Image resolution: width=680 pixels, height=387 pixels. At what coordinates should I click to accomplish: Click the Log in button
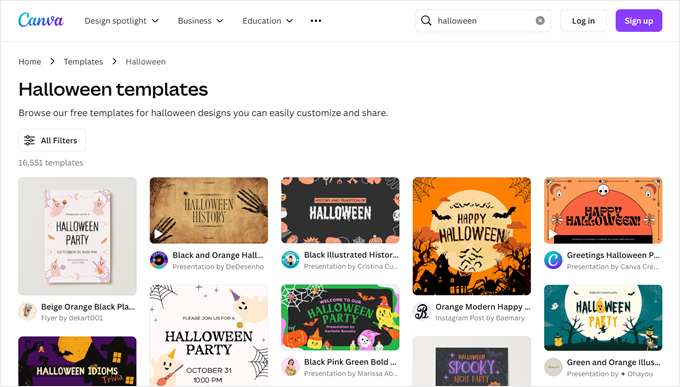tap(583, 21)
